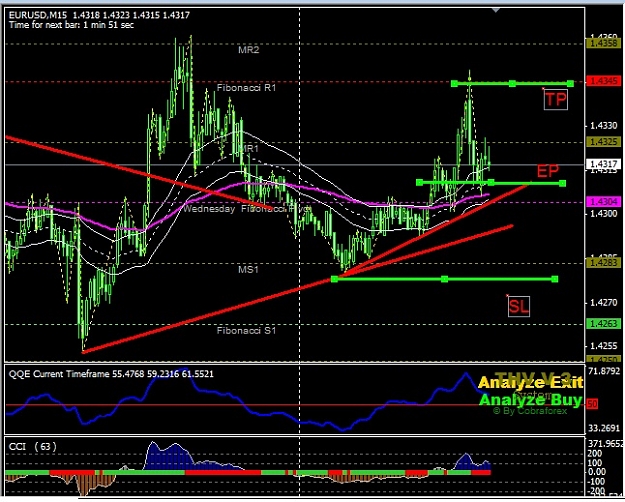This screenshot has width=625, height=502.
Task: Click the Wednesday Fibonacci Pivot label
Action: [246, 209]
